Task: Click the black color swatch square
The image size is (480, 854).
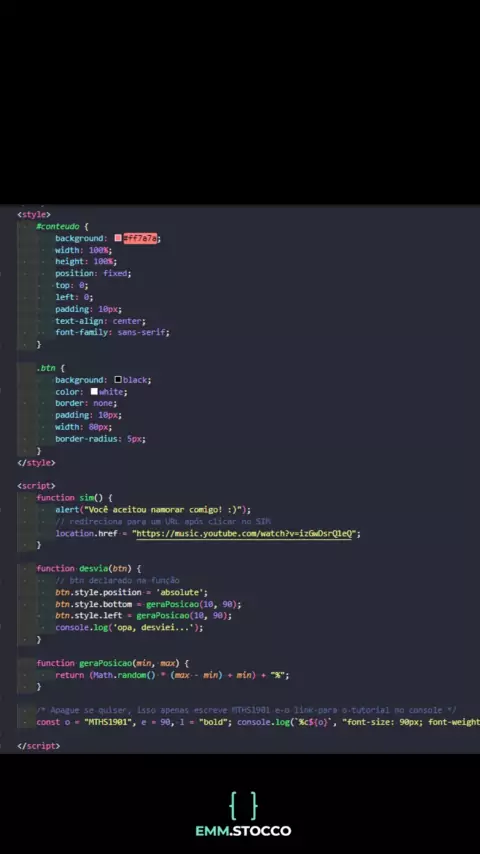Action: pos(118,380)
